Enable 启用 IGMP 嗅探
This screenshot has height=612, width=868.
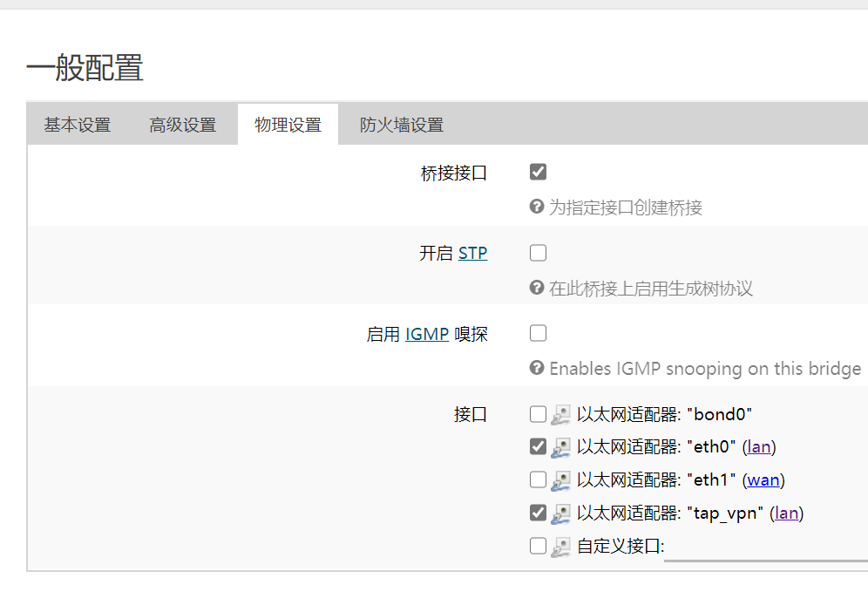tap(538, 333)
